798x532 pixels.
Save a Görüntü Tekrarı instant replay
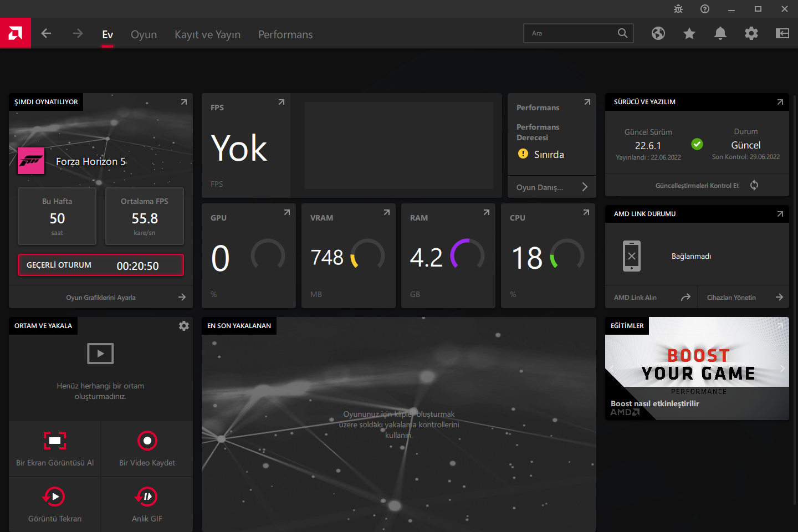click(55, 504)
